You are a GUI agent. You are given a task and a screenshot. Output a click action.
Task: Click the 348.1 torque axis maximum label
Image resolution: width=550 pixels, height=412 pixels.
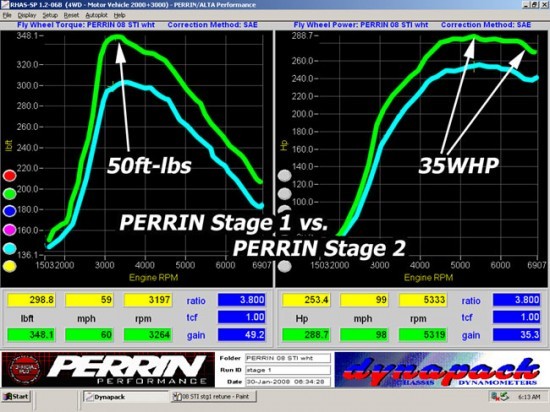point(27,35)
